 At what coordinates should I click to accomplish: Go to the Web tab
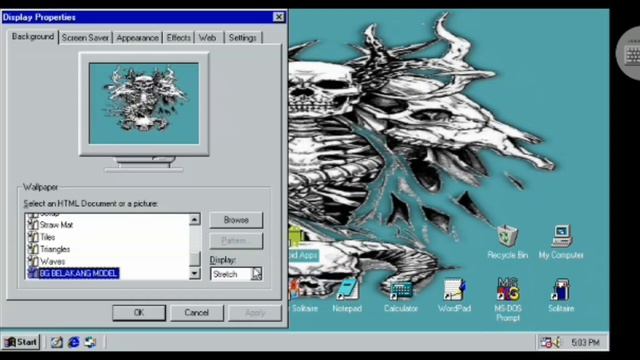208,38
